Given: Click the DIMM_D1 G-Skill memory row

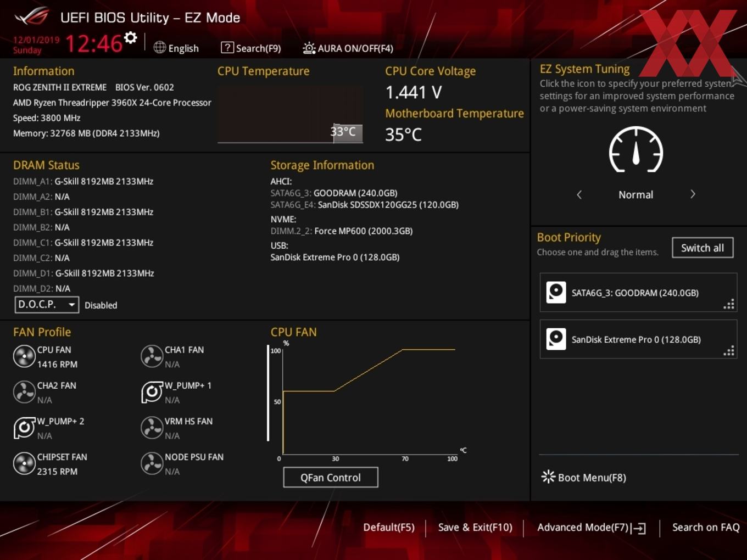Looking at the screenshot, I should [83, 273].
